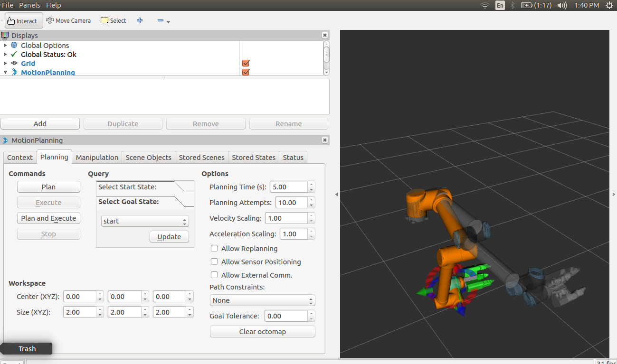Choose the Select tool
617x364 pixels.
click(x=113, y=20)
